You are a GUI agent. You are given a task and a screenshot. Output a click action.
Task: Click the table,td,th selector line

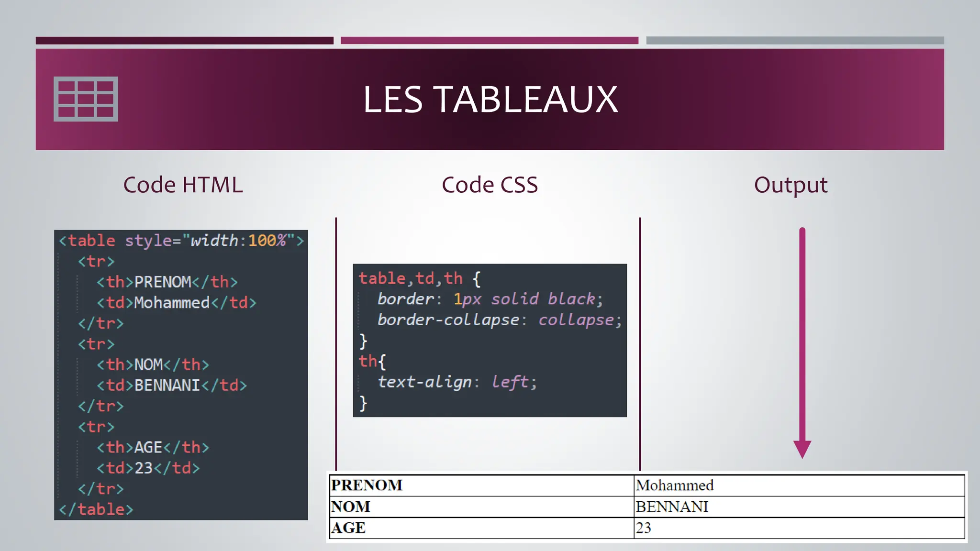(x=420, y=278)
